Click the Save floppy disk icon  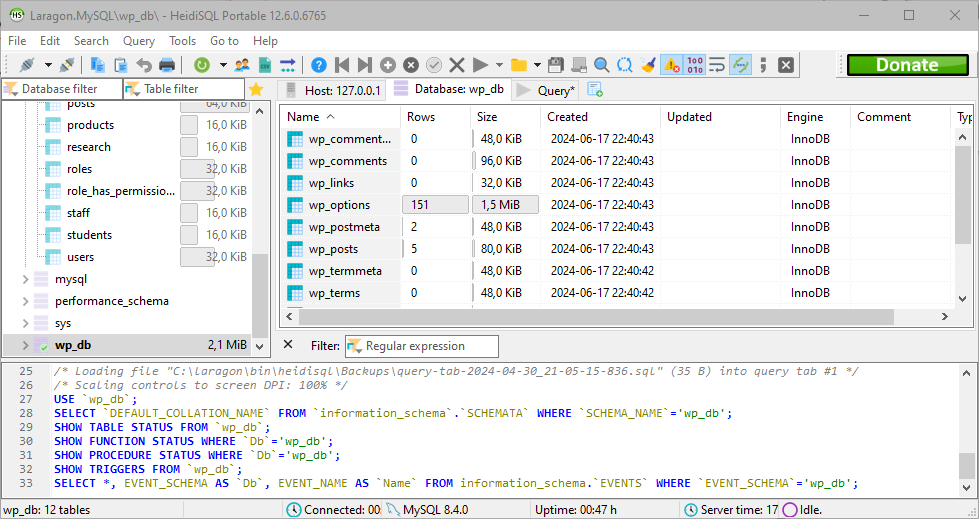tap(556, 65)
